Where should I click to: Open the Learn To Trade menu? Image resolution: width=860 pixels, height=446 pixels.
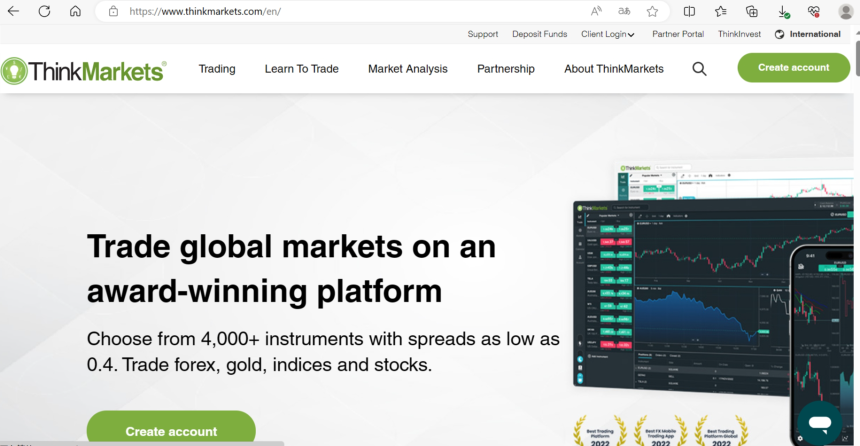pos(301,69)
